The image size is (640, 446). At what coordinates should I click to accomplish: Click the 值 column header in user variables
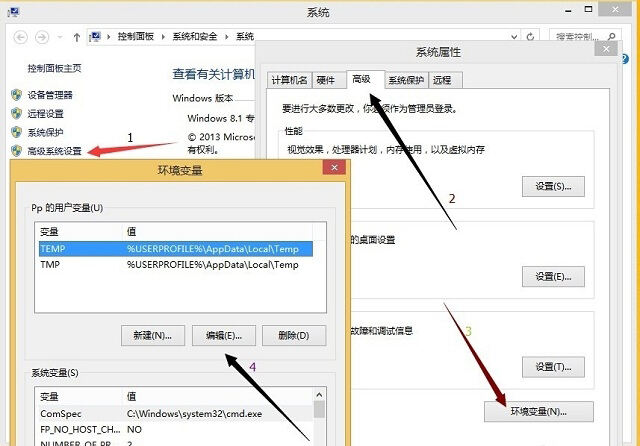[x=217, y=231]
